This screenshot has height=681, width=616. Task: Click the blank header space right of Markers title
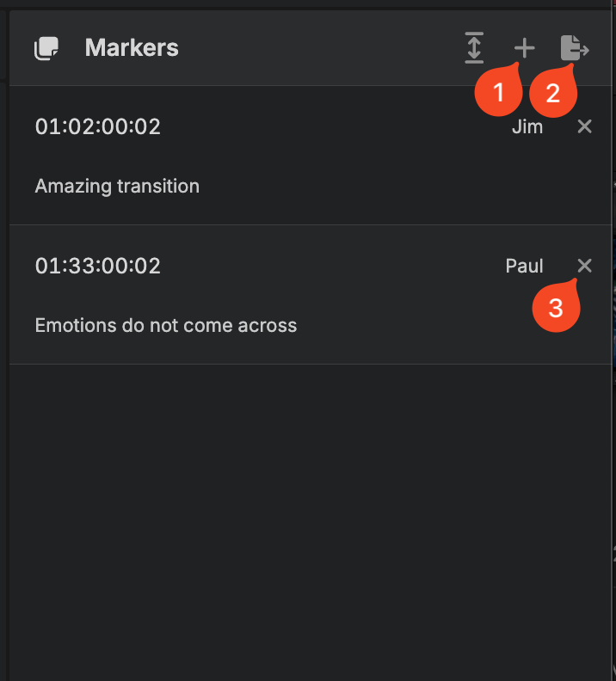click(318, 48)
